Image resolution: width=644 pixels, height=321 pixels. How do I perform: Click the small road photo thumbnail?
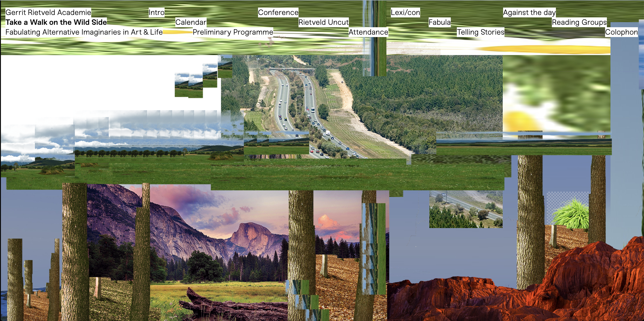pyautogui.click(x=466, y=210)
